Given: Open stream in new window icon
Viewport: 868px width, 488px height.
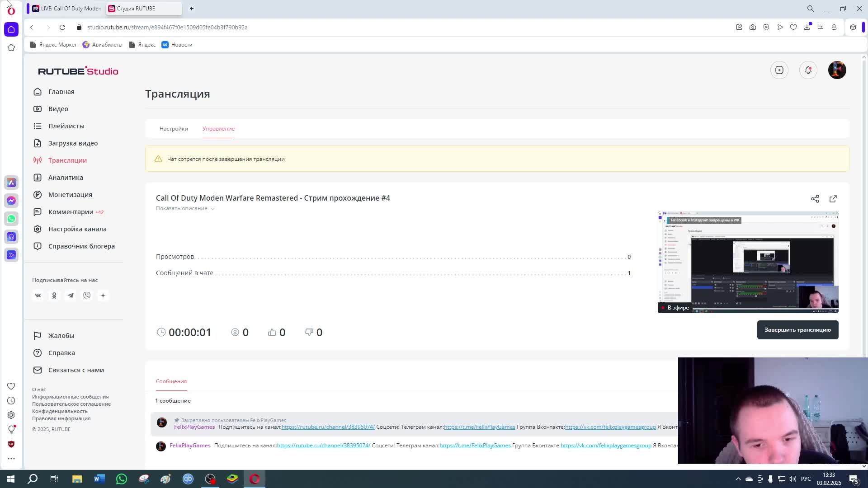Looking at the screenshot, I should 833,199.
